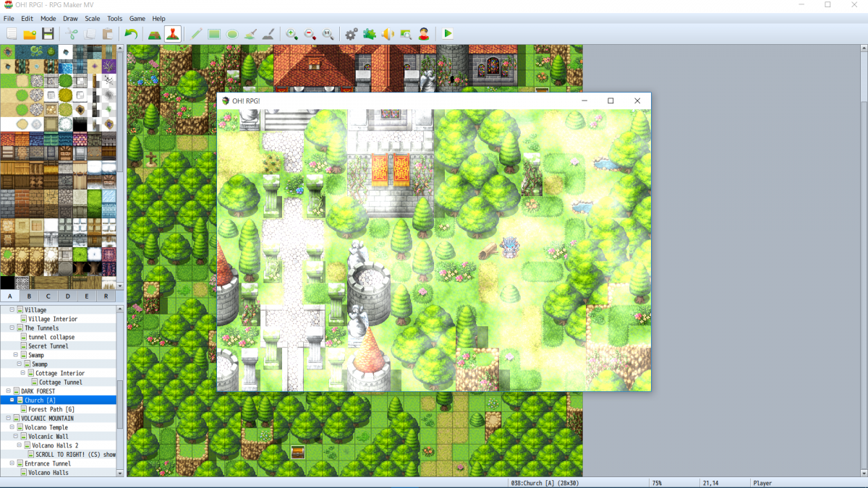Select the tunnel collapse map
The height and width of the screenshot is (488, 868).
coord(51,337)
